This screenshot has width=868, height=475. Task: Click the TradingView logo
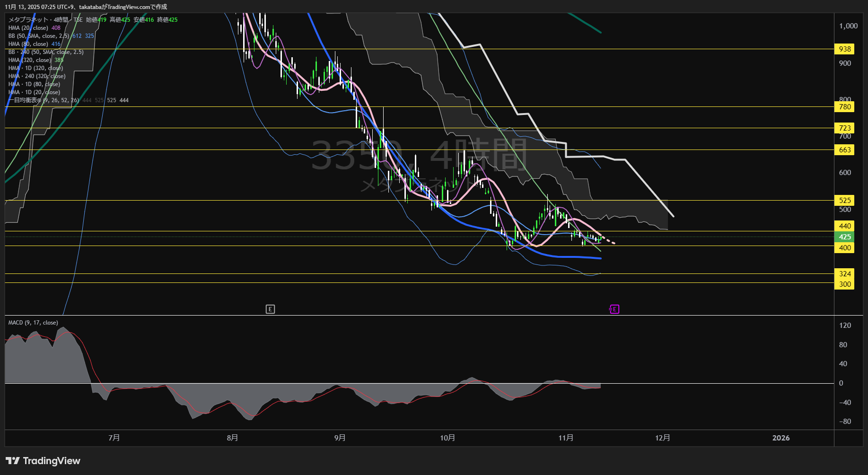coord(43,461)
